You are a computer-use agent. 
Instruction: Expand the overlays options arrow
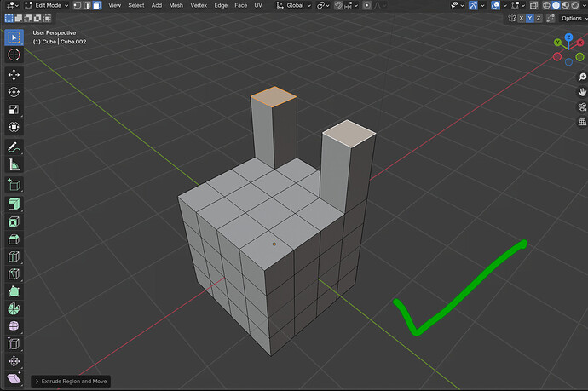tap(504, 5)
